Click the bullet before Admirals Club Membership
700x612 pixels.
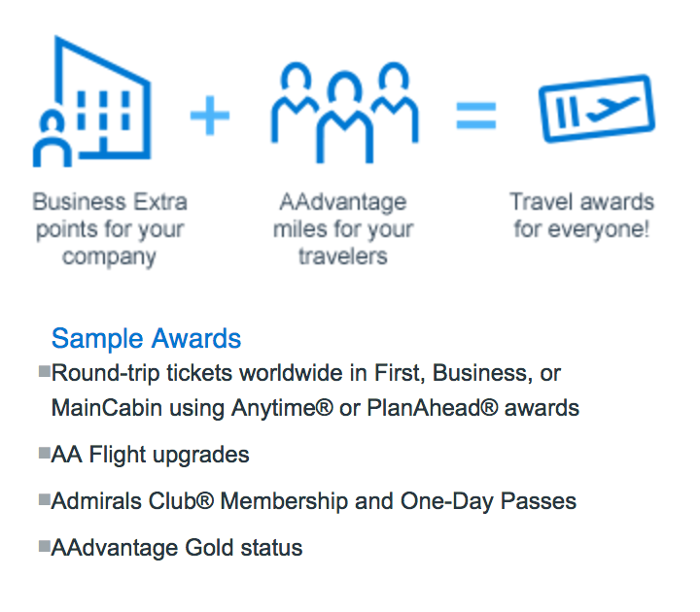coord(44,499)
